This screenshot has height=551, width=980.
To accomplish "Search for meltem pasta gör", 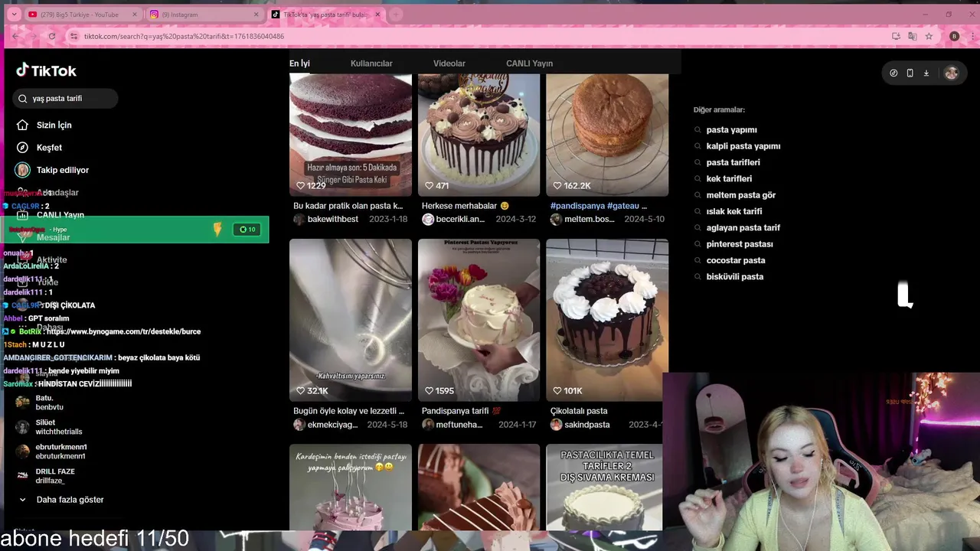I will point(741,195).
